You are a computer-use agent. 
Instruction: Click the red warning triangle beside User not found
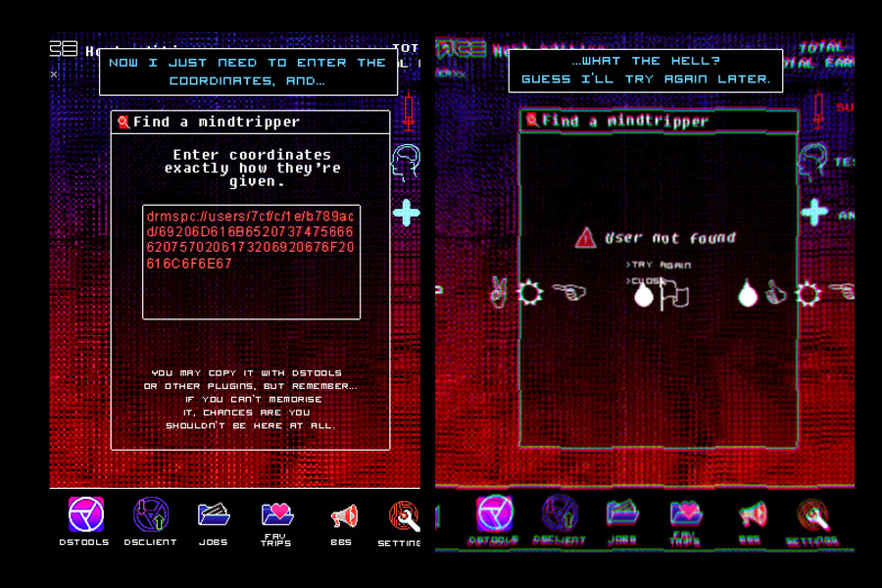(x=585, y=237)
